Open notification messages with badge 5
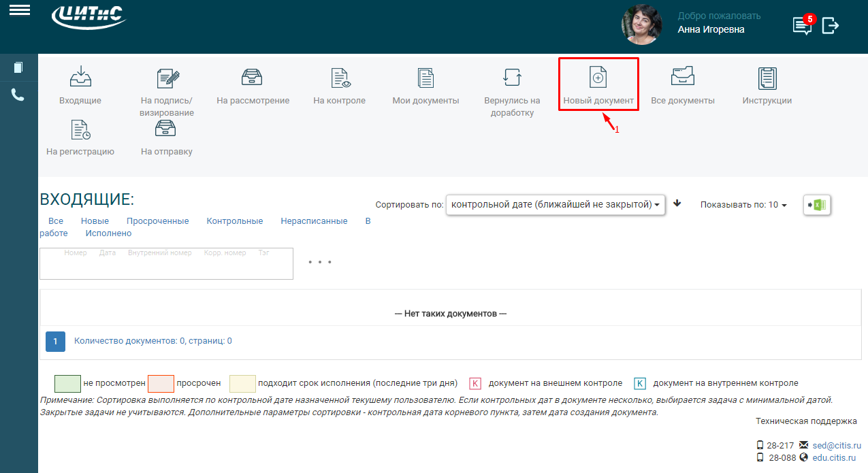This screenshot has width=868, height=473. click(x=803, y=26)
